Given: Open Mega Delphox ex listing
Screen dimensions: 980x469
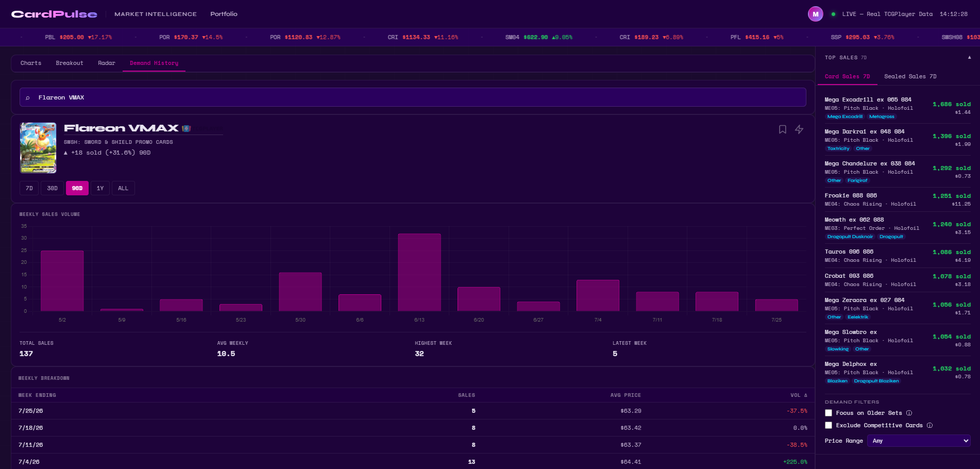Looking at the screenshot, I should coord(898,372).
